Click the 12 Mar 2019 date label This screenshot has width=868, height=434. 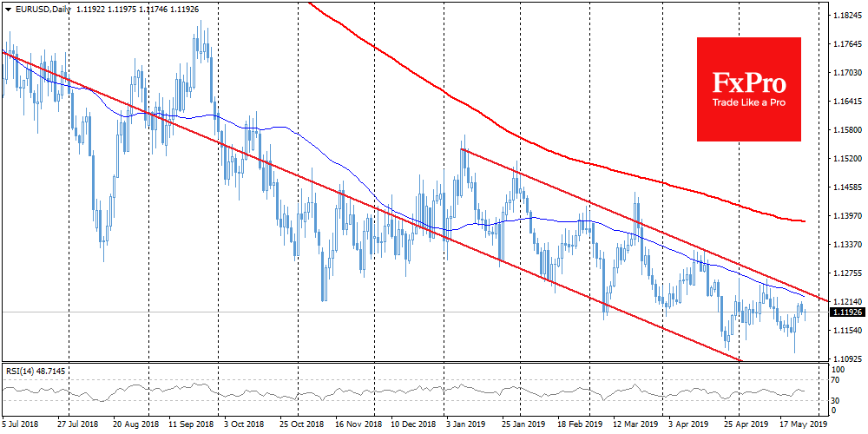tap(636, 427)
